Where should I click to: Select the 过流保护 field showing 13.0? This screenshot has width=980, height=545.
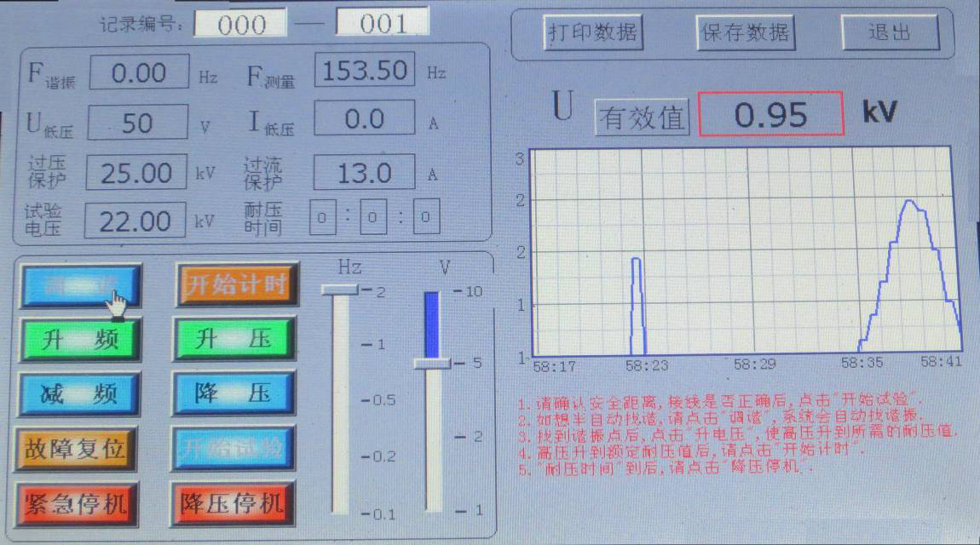coord(364,174)
